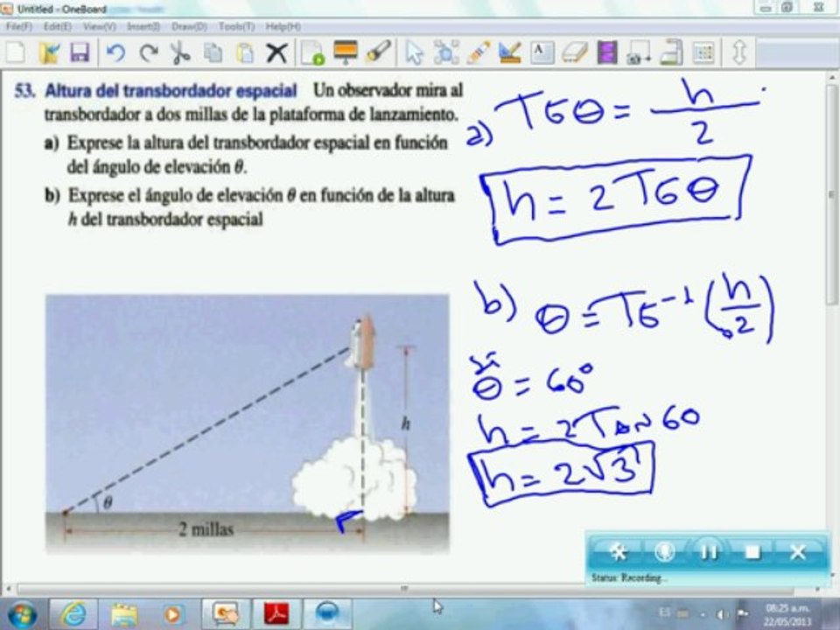Open the Insert(I) menu
The image size is (840, 630).
pos(143,26)
